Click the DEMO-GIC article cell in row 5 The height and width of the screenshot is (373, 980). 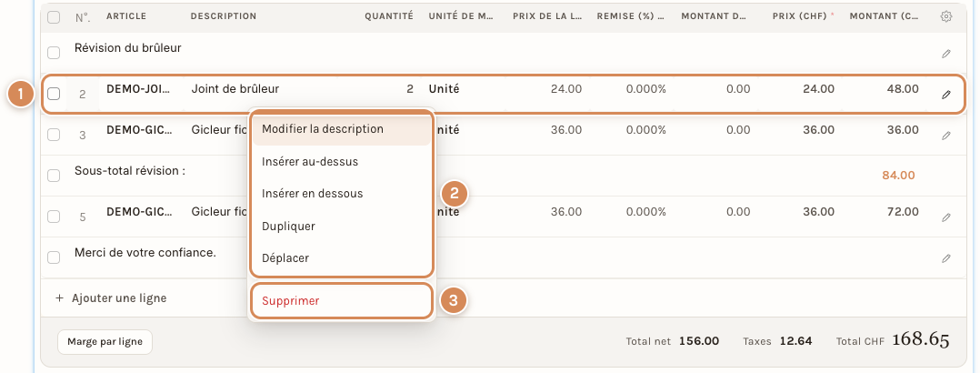pyautogui.click(x=138, y=212)
